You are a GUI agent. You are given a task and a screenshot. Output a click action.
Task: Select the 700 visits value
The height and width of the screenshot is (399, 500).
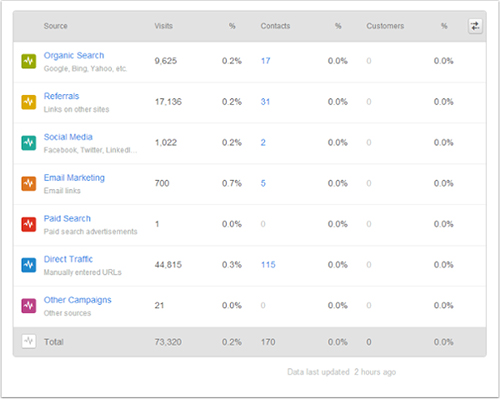click(x=162, y=183)
